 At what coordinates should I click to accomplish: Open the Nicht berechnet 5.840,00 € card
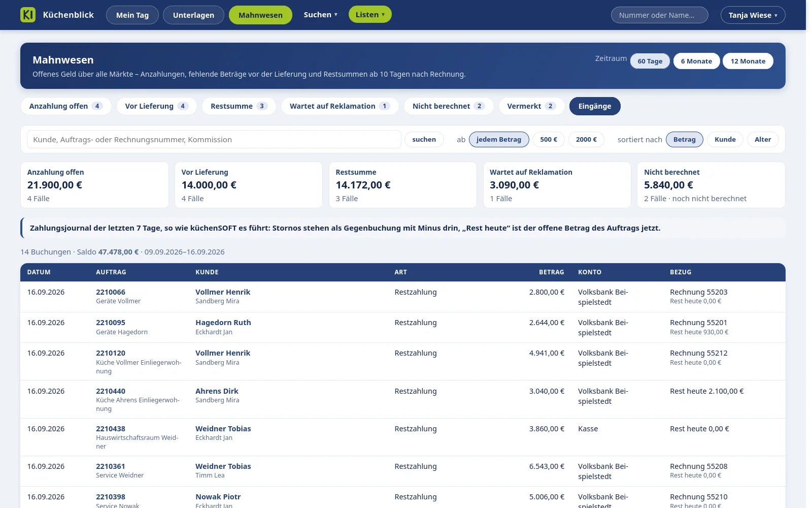(711, 185)
